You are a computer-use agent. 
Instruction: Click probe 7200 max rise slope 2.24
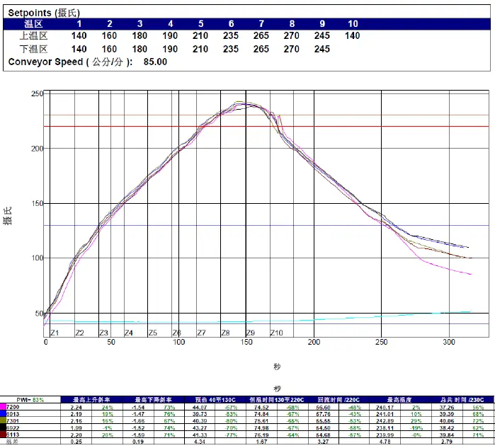[x=76, y=407]
